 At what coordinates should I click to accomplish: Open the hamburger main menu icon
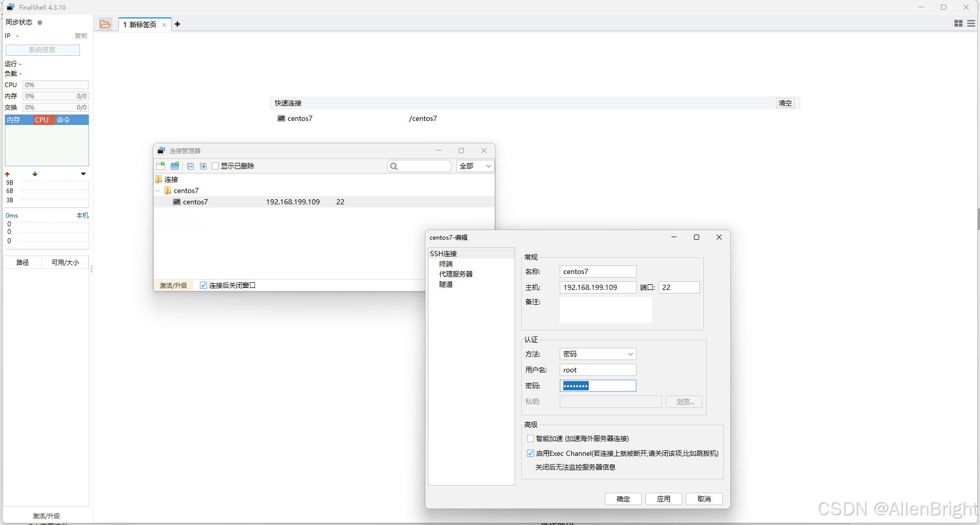971,24
